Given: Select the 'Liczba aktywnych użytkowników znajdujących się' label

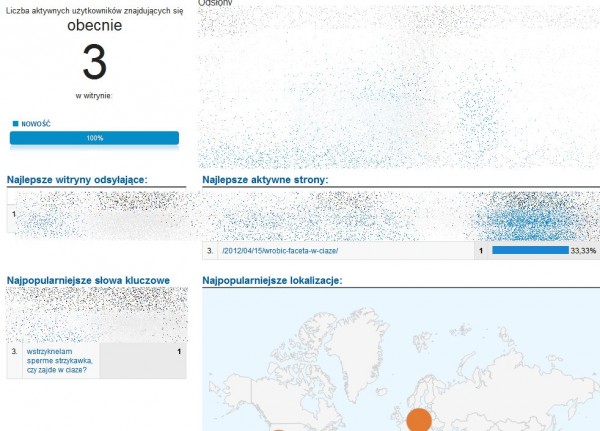Looking at the screenshot, I should [95, 11].
